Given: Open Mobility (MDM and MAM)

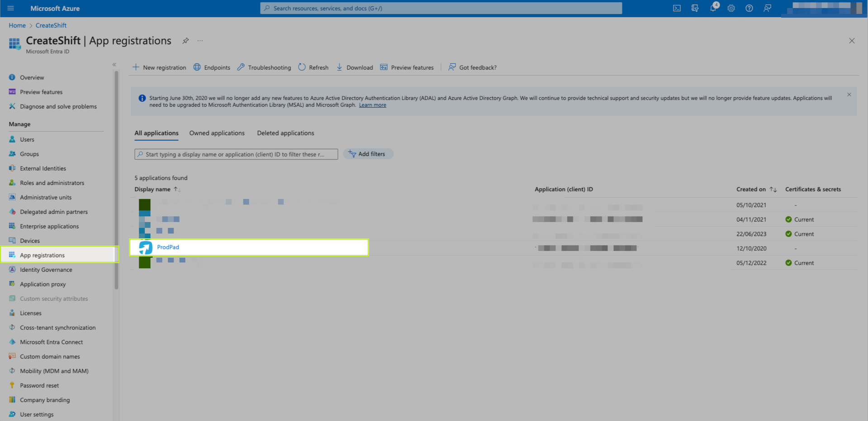Looking at the screenshot, I should point(54,371).
